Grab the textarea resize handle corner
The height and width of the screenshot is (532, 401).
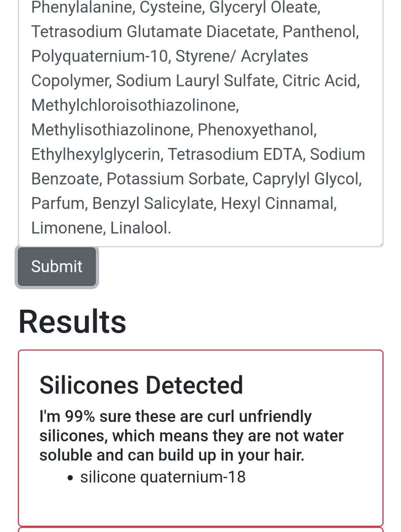click(x=380, y=244)
